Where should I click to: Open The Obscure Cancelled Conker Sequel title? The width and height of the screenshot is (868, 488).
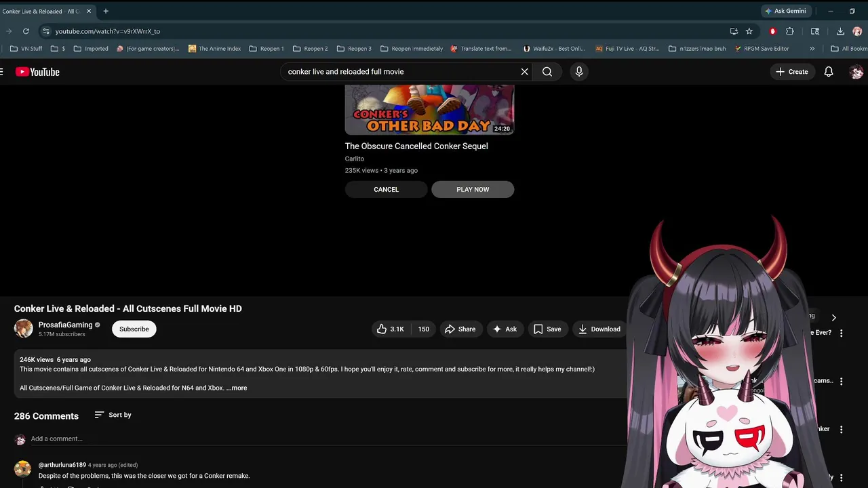[416, 146]
